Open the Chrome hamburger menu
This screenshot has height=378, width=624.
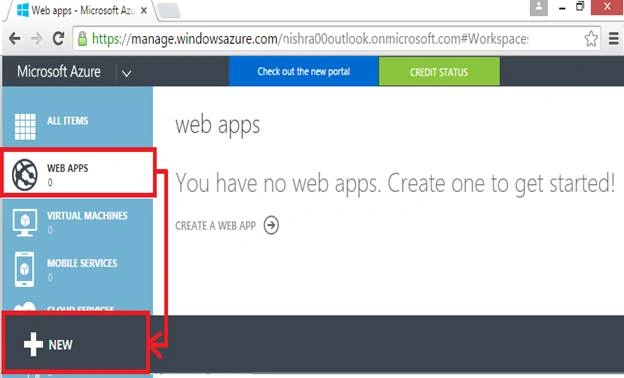[x=614, y=39]
